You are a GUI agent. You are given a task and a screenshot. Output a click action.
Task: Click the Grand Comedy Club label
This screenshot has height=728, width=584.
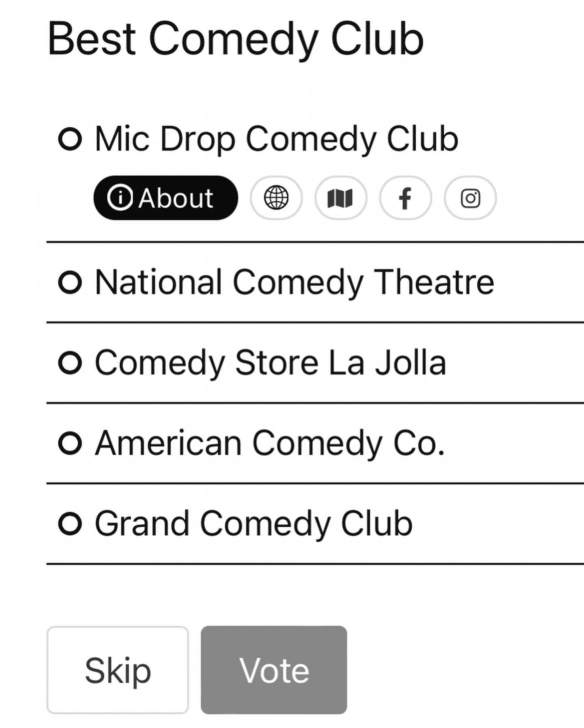(x=253, y=523)
